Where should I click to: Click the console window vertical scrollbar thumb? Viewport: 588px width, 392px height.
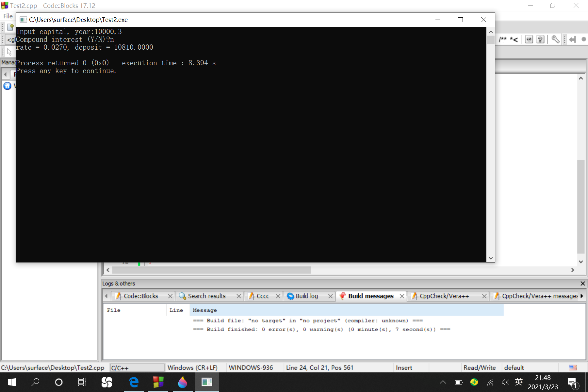(490, 40)
